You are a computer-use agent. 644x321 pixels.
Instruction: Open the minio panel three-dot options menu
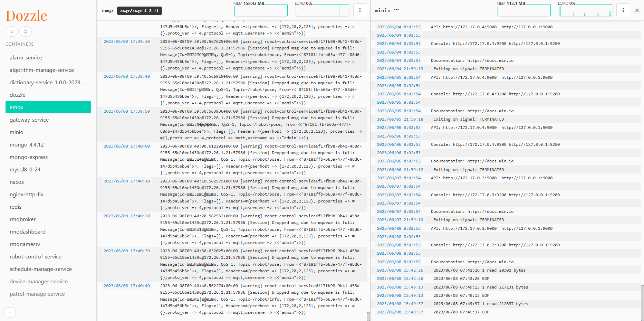point(623,10)
